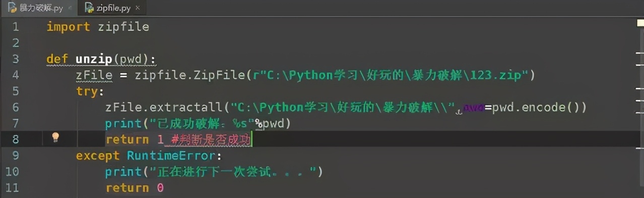Image resolution: width=644 pixels, height=198 pixels.
Task: Close the zipfile.py tab
Action: [x=138, y=8]
